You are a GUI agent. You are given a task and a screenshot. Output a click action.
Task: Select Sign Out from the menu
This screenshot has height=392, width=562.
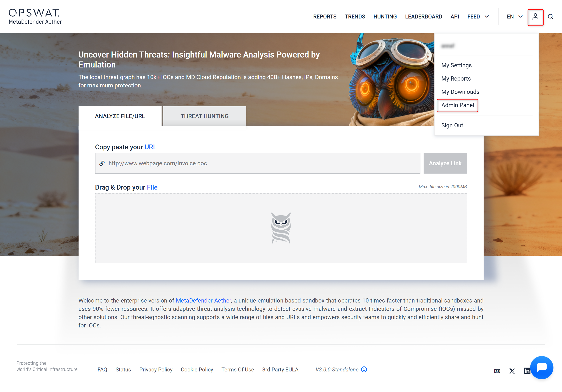452,125
